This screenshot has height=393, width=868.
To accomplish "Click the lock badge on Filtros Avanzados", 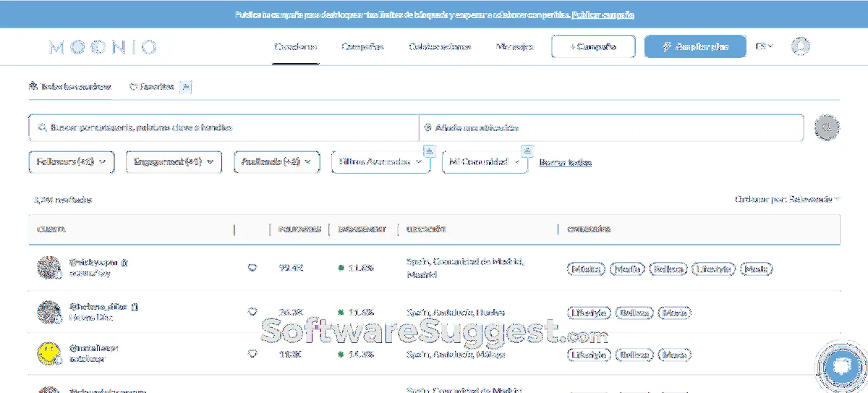I will coord(428,151).
